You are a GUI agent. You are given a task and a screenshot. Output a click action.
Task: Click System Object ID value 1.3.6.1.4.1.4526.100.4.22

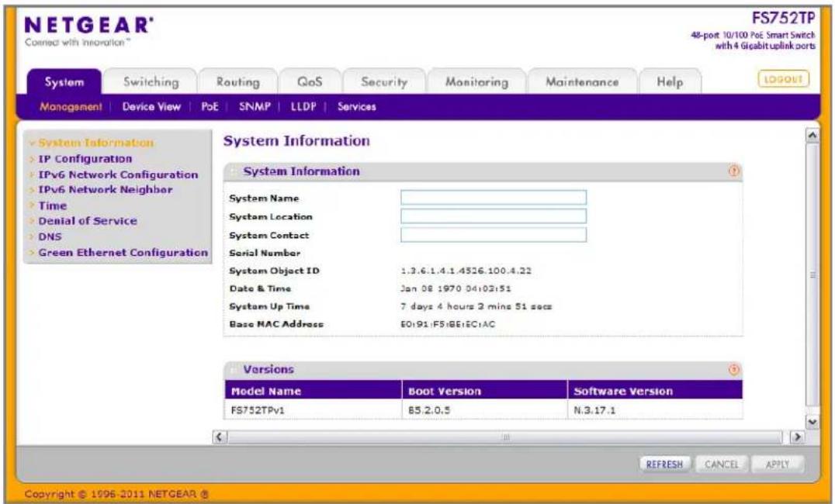click(x=466, y=271)
